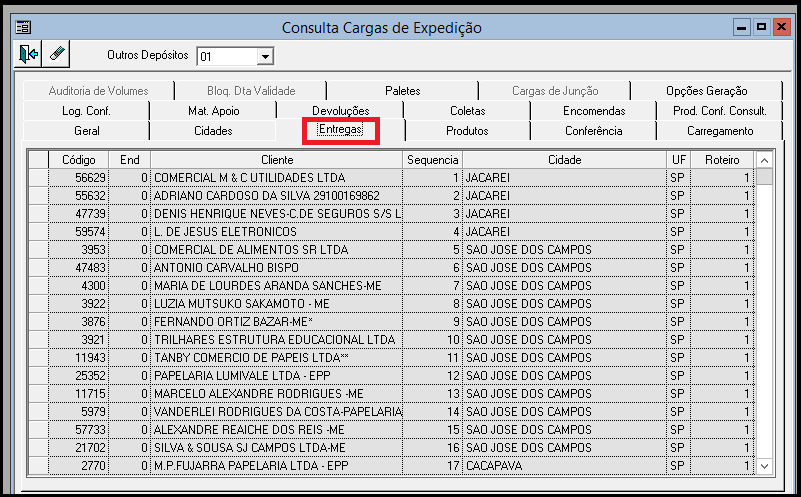Image resolution: width=801 pixels, height=497 pixels.
Task: Close the Consulta Cargas de Expedição window
Action: [x=781, y=27]
